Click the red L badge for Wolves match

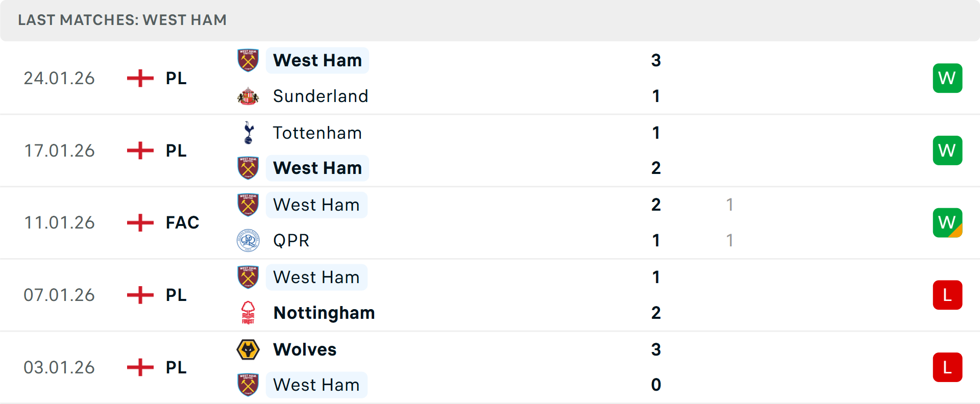(947, 367)
